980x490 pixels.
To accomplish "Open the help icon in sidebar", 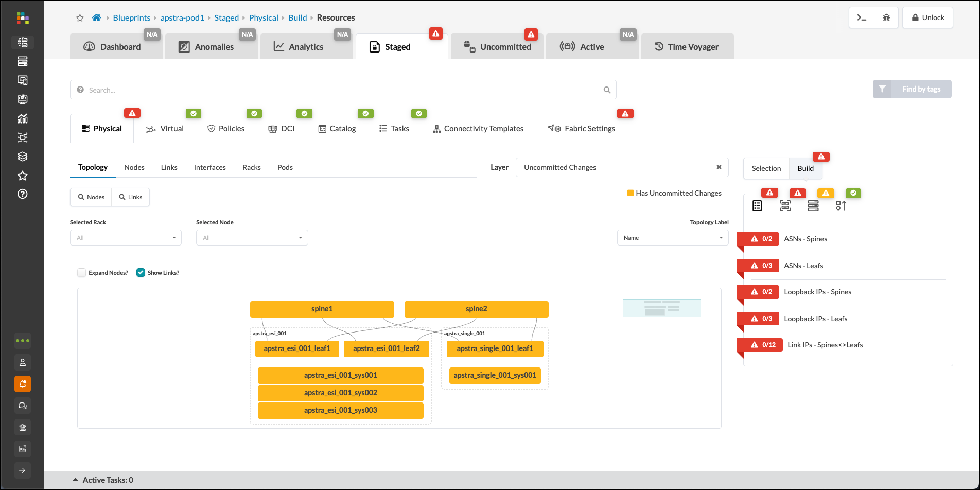I will pyautogui.click(x=23, y=194).
